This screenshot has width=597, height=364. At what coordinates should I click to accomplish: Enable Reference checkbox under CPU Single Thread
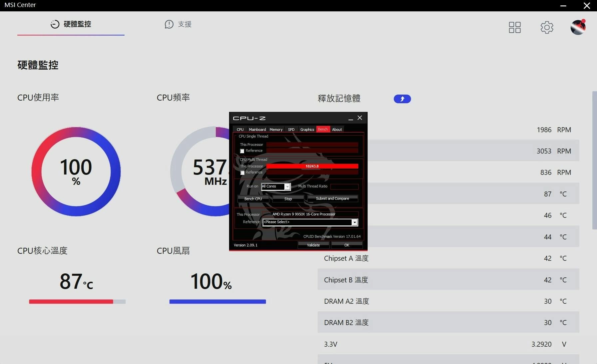(242, 151)
